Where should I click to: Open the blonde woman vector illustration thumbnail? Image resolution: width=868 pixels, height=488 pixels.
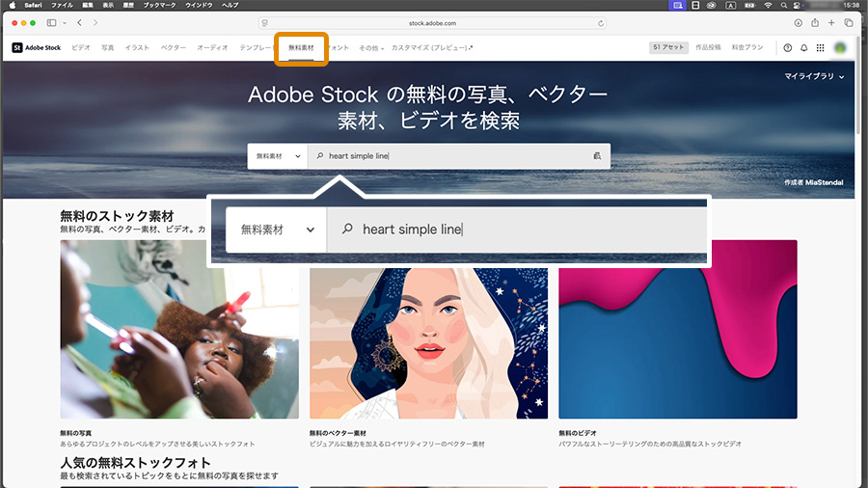428,343
